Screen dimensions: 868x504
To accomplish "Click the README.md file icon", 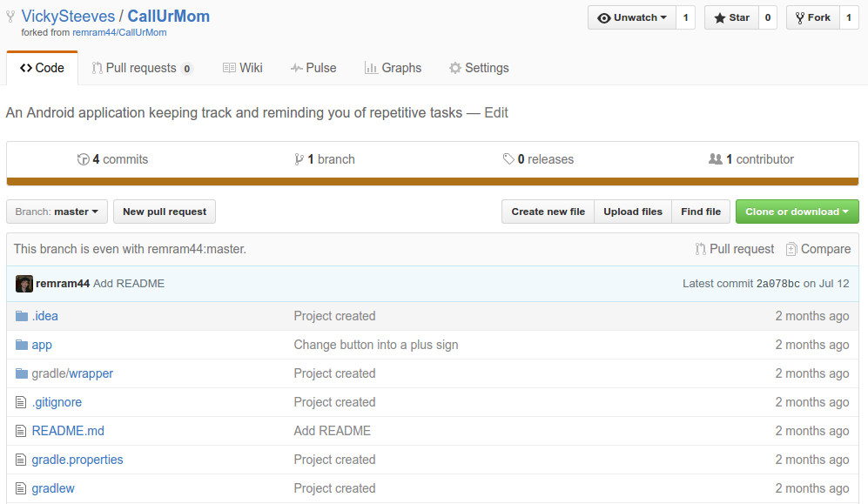I will [x=21, y=431].
